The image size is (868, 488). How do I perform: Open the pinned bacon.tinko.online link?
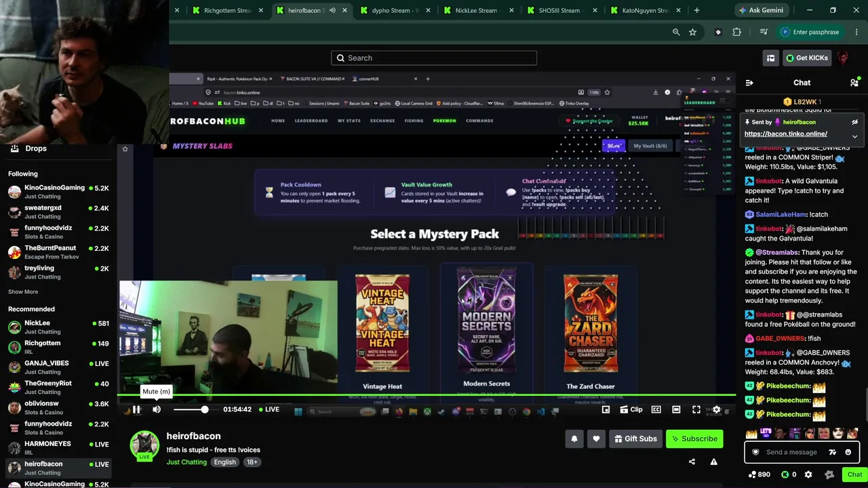785,134
